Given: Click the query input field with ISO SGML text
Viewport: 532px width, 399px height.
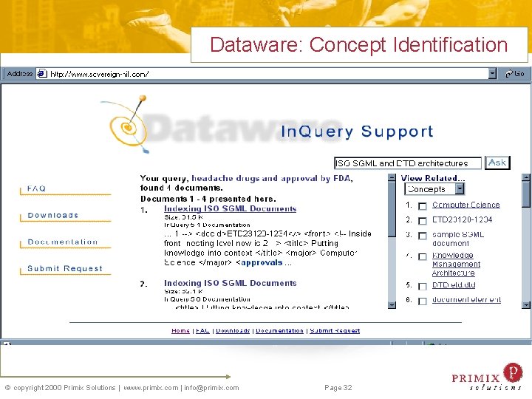Looking at the screenshot, I should tap(407, 163).
